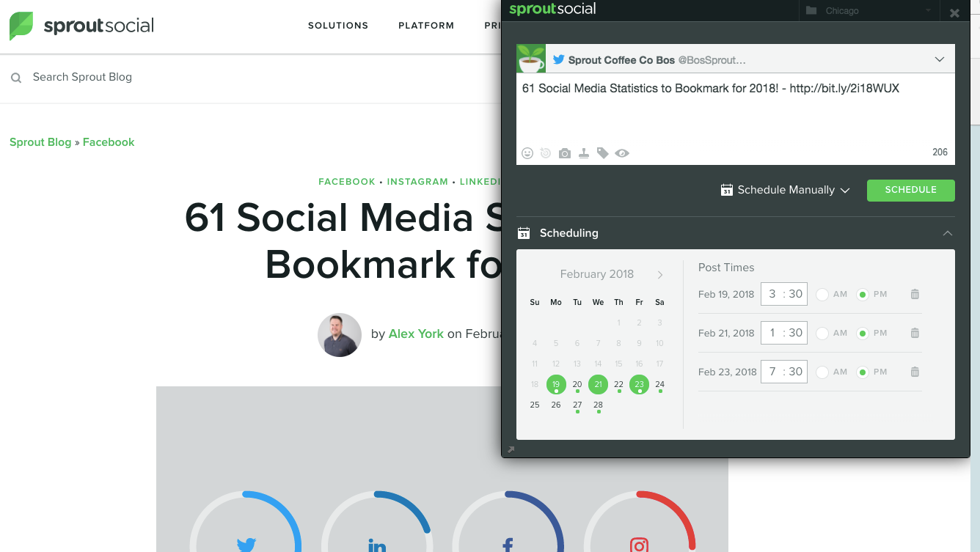
Task: Click the Sprout Social logo in composer header
Action: click(552, 10)
